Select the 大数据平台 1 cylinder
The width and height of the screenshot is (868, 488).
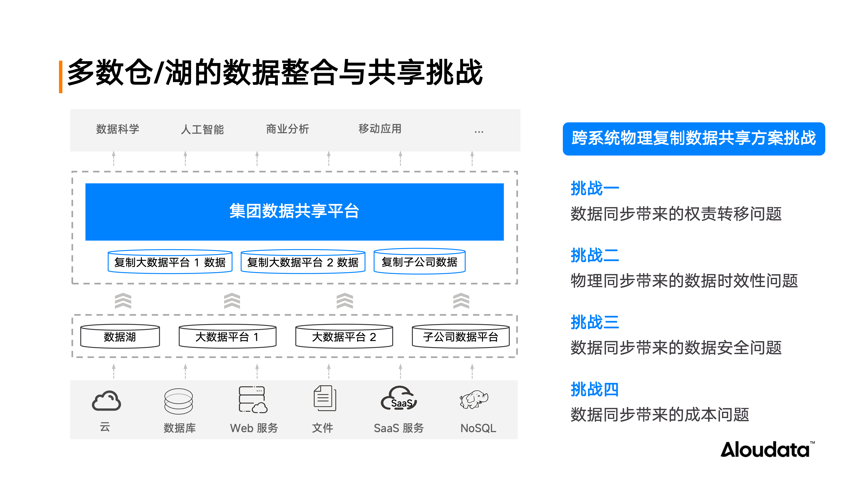pyautogui.click(x=228, y=337)
